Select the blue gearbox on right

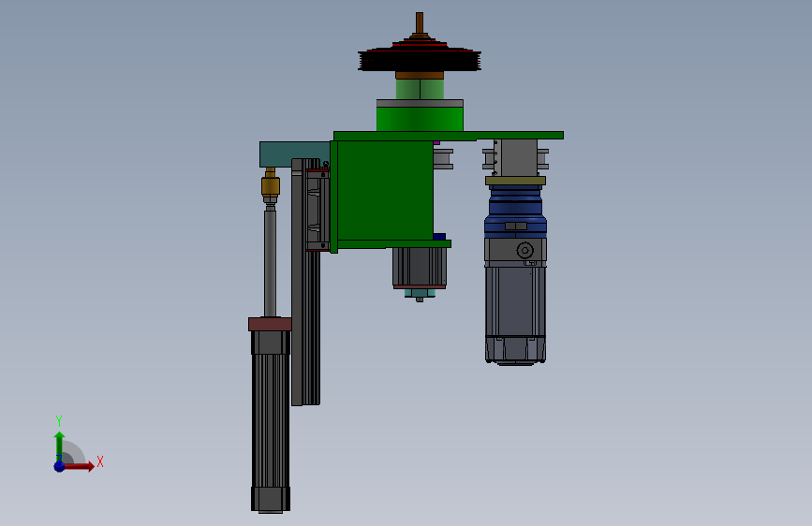515,212
